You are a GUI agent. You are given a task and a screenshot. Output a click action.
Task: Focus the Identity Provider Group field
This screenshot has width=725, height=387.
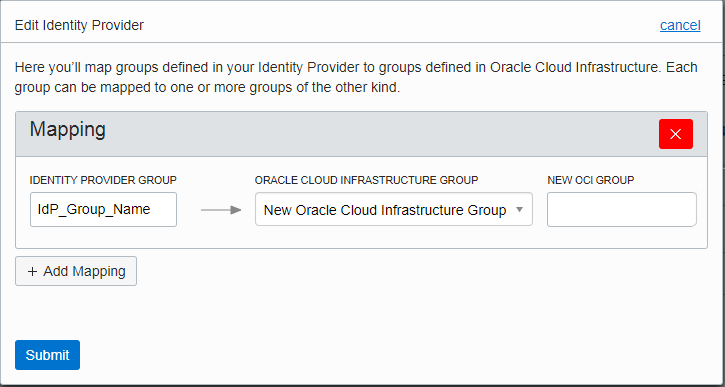[x=103, y=209]
